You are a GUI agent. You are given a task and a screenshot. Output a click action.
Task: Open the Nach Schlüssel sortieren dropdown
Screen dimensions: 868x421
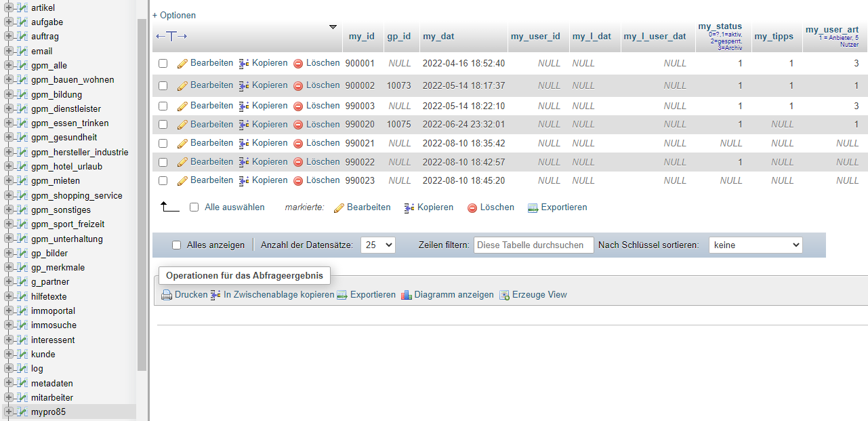click(x=755, y=245)
